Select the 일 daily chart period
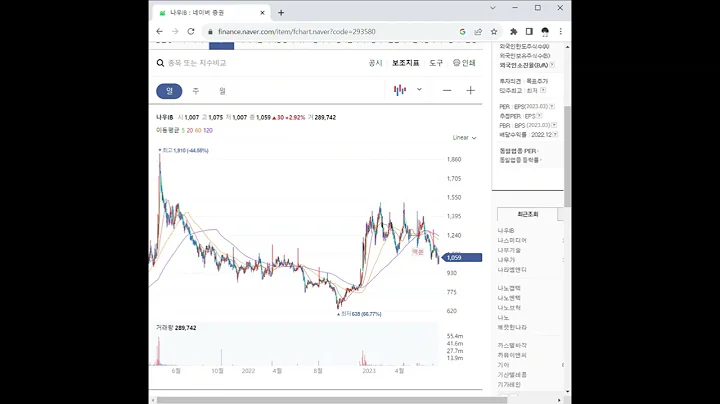Screen dimensions: 720x404 click(169, 91)
